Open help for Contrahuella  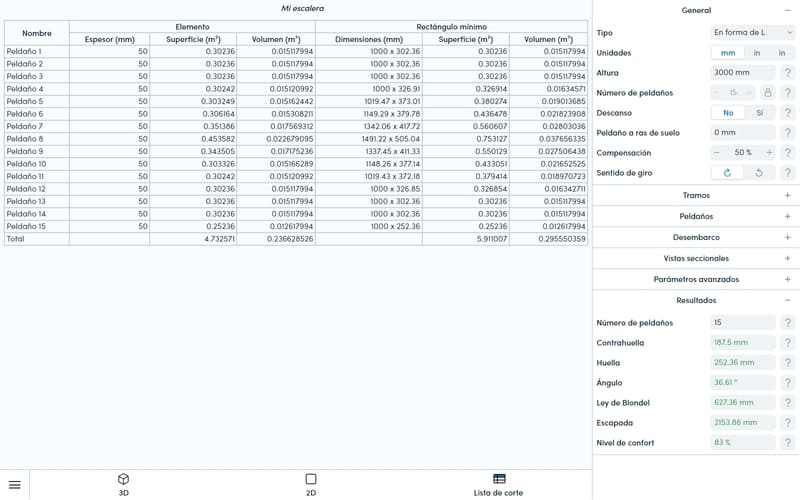pos(788,342)
